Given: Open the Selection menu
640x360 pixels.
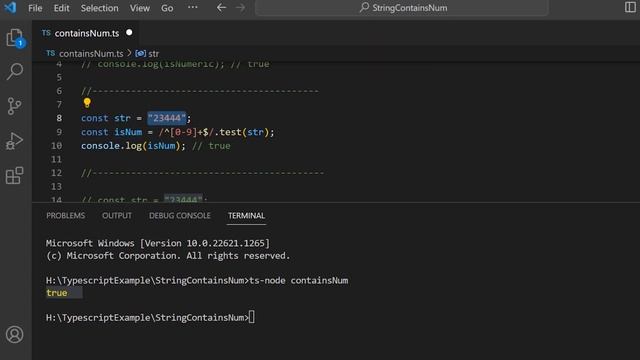Looking at the screenshot, I should [x=99, y=8].
